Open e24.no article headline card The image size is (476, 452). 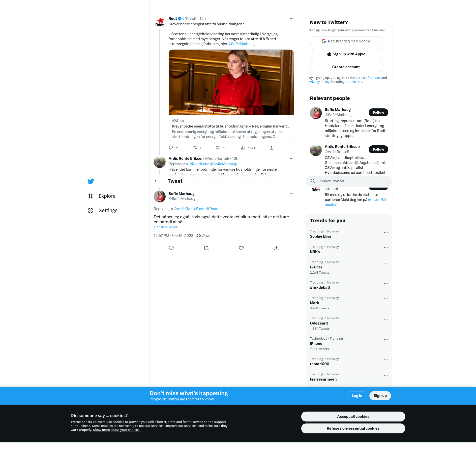(231, 129)
